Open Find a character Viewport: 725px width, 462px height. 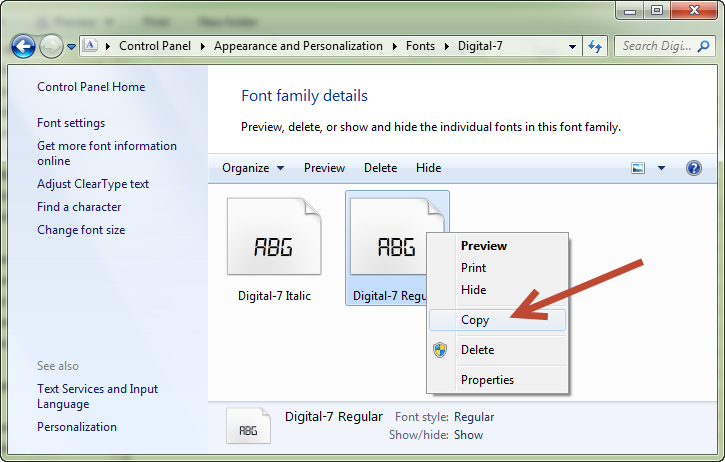pos(79,207)
